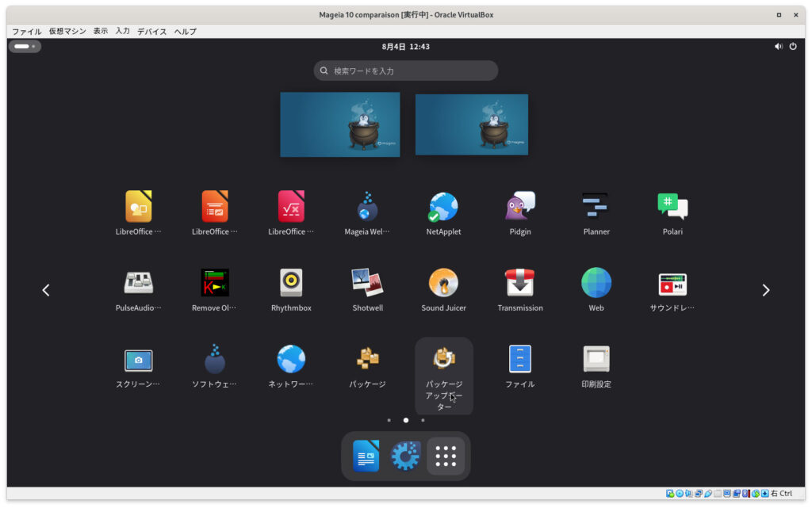Open VirtualBox 表示 menu
The image size is (812, 508).
coord(101,32)
